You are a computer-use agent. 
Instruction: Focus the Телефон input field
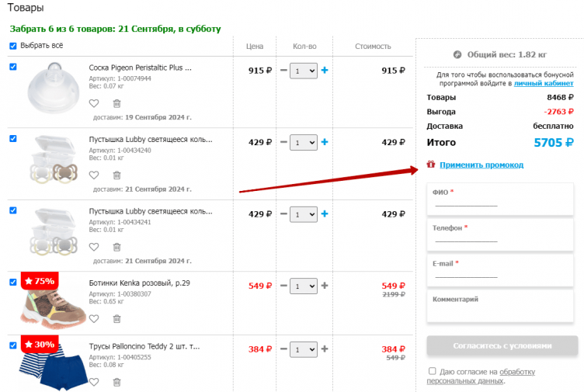tap(466, 238)
